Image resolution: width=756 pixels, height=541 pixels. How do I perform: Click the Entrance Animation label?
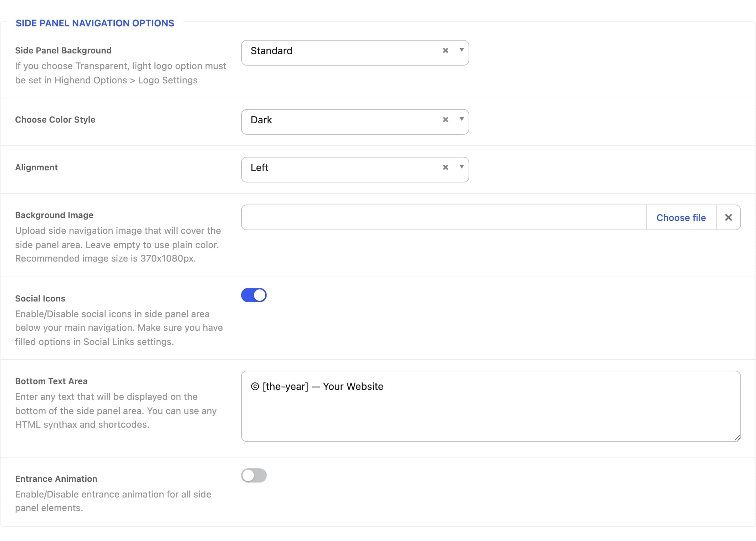coord(56,479)
